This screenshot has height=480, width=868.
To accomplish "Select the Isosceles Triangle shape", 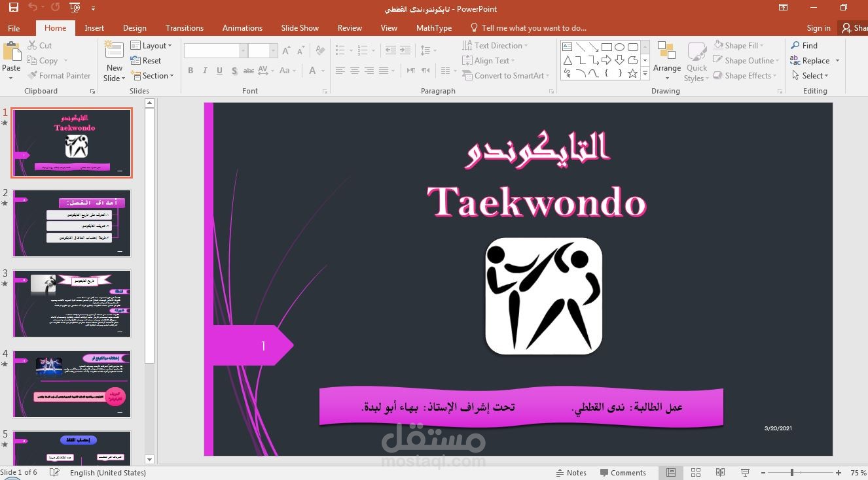I will tap(567, 60).
